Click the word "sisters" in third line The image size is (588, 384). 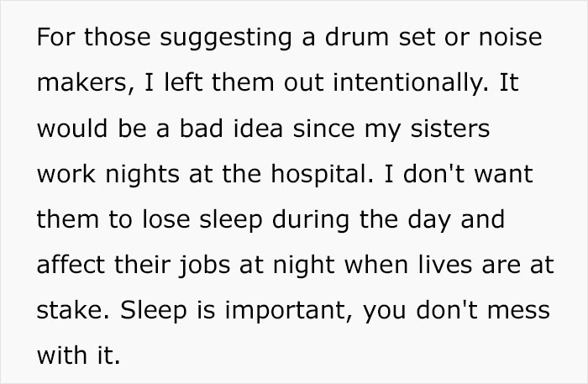450,129
